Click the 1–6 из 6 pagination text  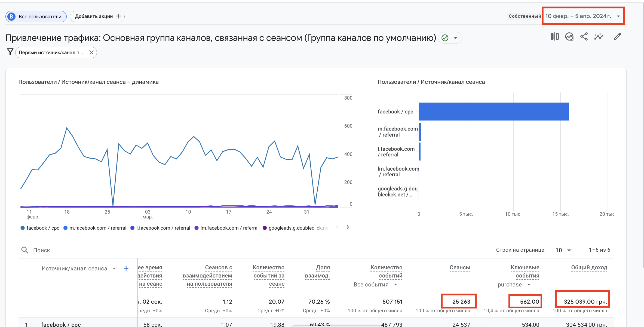599,250
